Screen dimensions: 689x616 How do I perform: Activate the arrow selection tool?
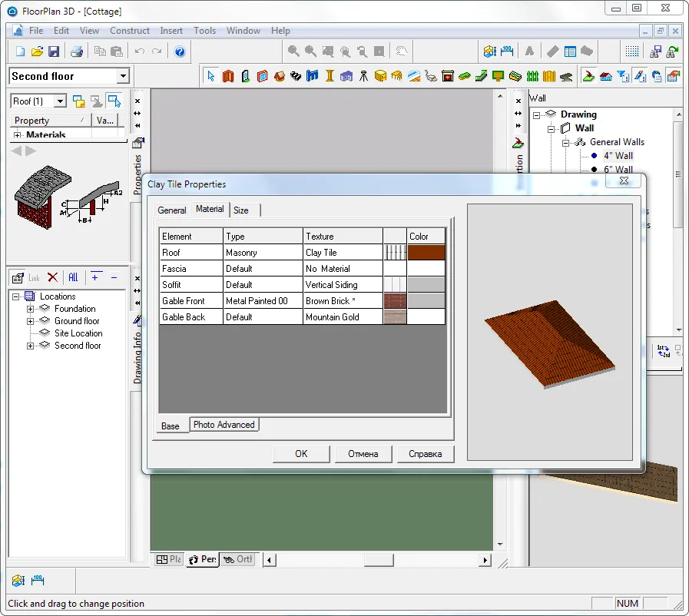tap(211, 76)
